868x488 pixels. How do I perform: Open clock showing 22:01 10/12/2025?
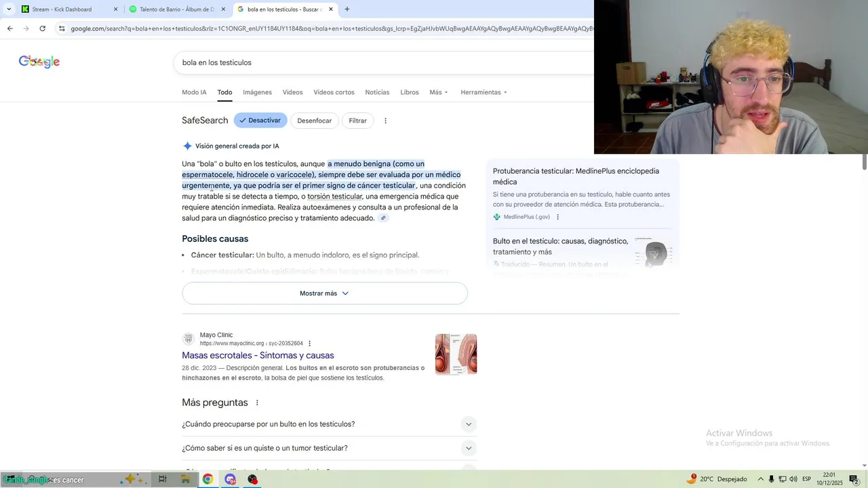(x=829, y=479)
